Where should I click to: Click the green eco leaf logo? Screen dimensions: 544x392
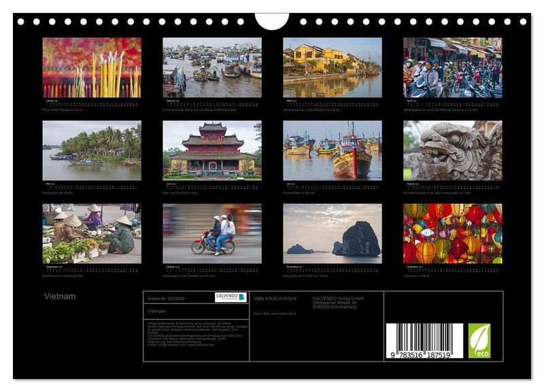[479, 340]
